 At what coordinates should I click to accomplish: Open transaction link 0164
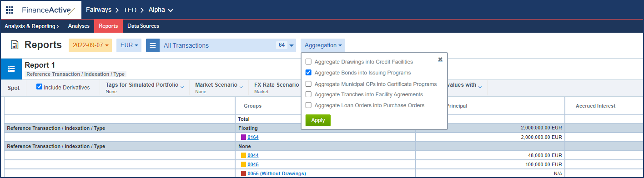253,137
